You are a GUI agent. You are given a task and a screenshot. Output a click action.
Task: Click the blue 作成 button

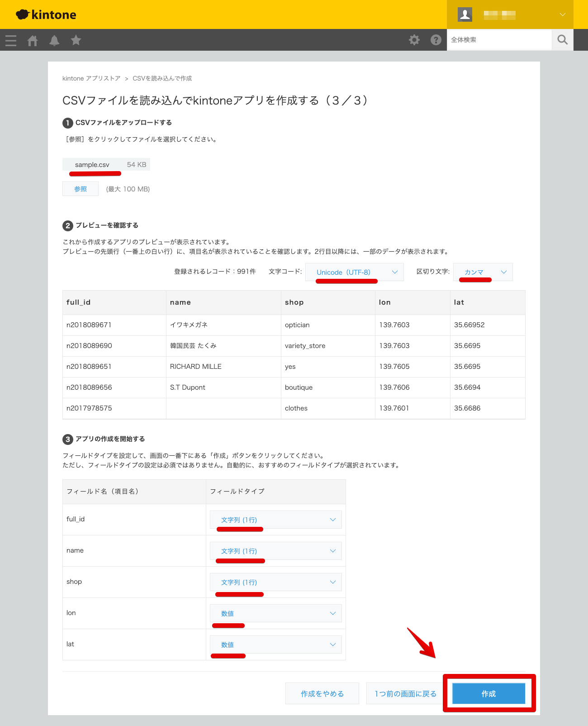point(489,693)
